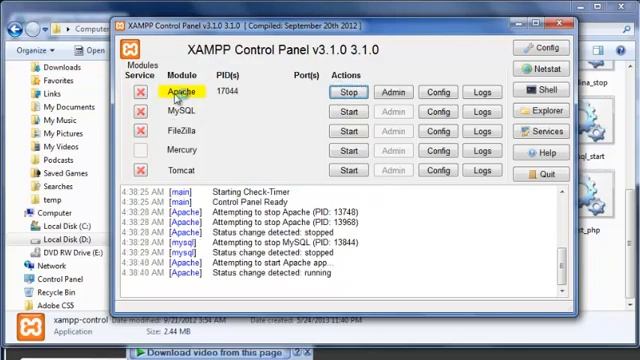Click the xampp-control icon in details pane
The height and width of the screenshot is (360, 640).
[31, 327]
